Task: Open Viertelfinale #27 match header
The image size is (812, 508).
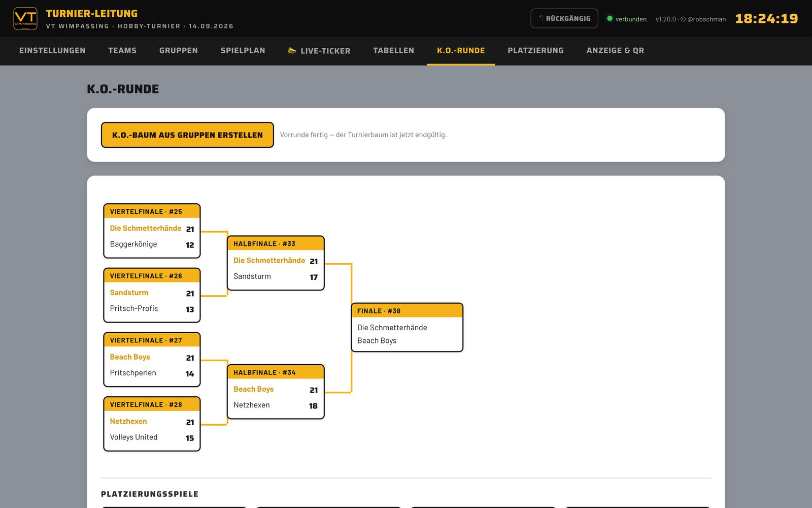Action: [x=152, y=340]
